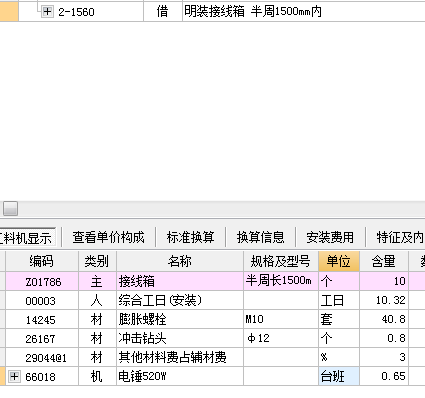Click the 类别 column header
This screenshot has height=398, width=425.
click(x=97, y=261)
